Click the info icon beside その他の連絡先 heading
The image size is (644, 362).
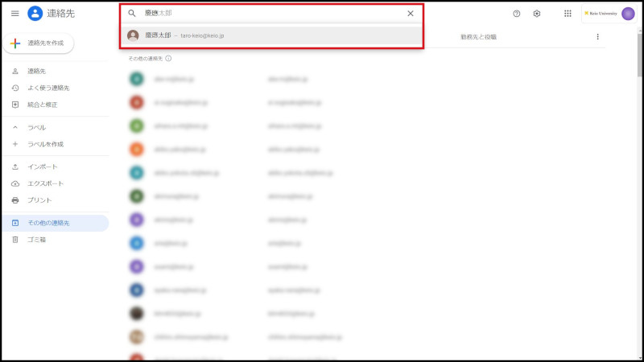tap(168, 59)
